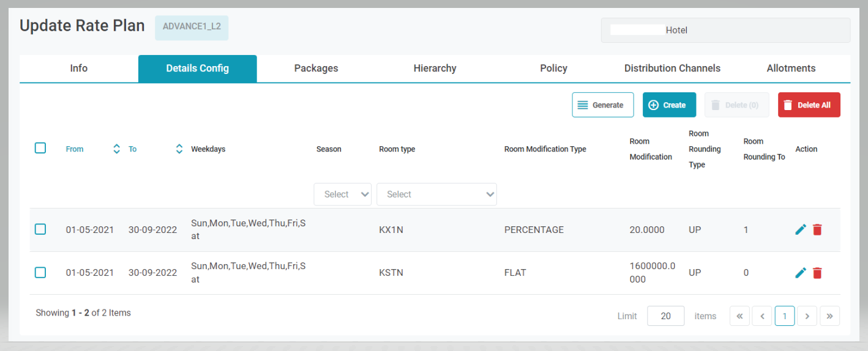Edit the KX1N row with pencil icon

pyautogui.click(x=800, y=230)
